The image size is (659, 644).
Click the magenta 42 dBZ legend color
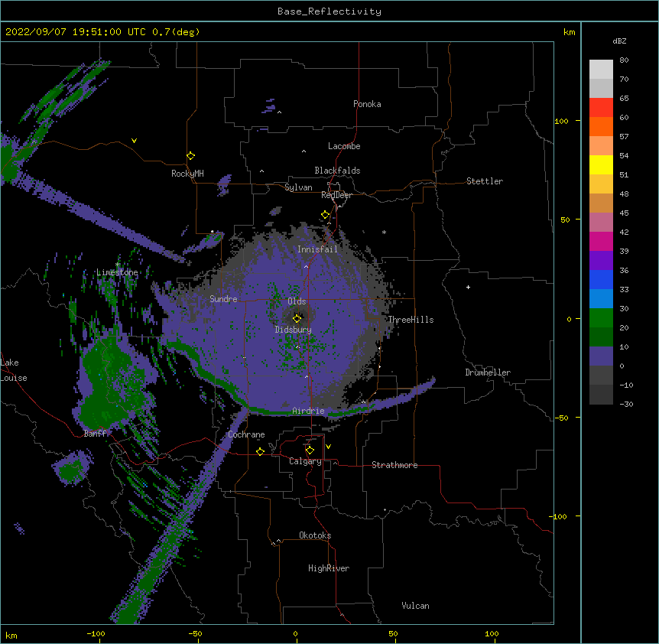tap(601, 241)
